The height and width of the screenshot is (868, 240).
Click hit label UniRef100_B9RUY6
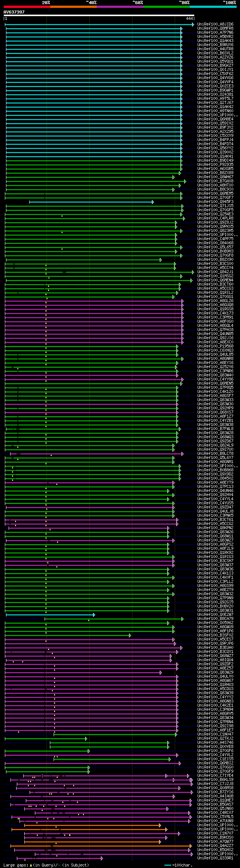point(215,45)
